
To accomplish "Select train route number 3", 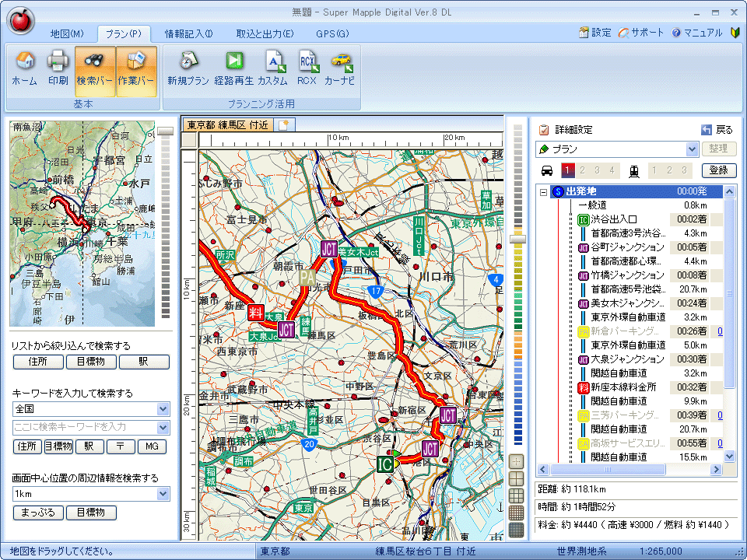I will point(684,170).
